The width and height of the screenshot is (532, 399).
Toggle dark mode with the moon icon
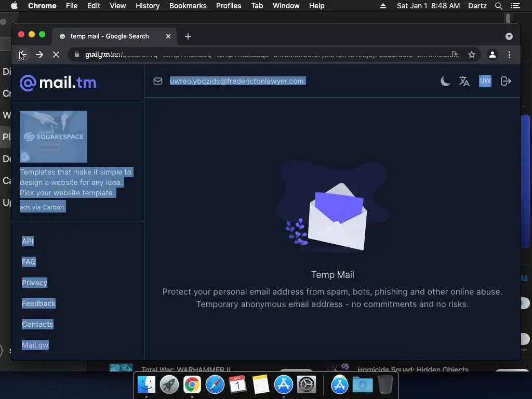445,81
